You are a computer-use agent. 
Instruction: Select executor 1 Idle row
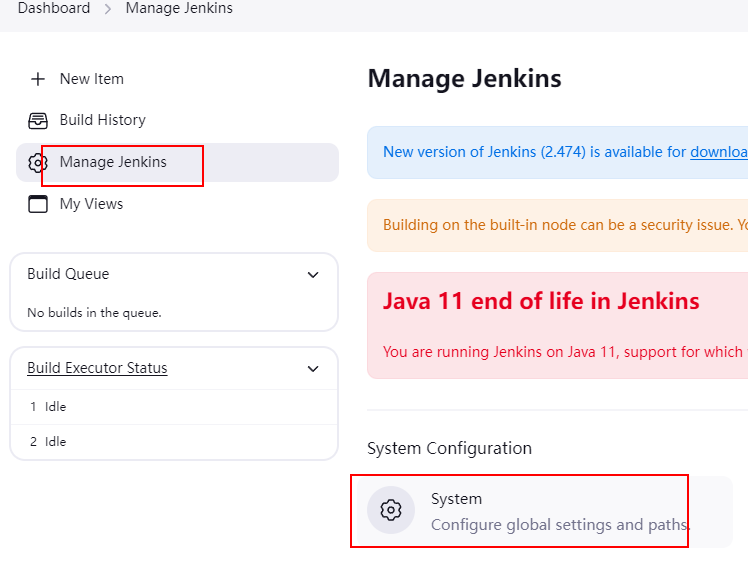[x=174, y=407]
